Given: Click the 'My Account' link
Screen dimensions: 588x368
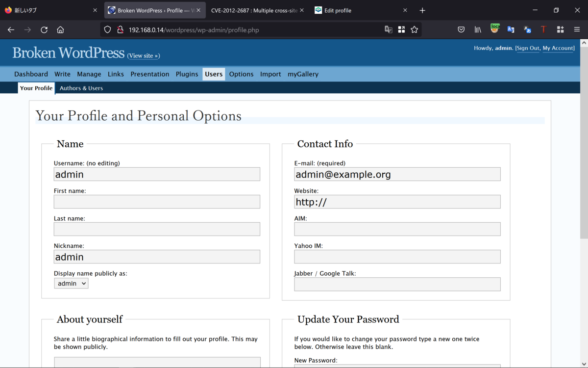Looking at the screenshot, I should 558,48.
